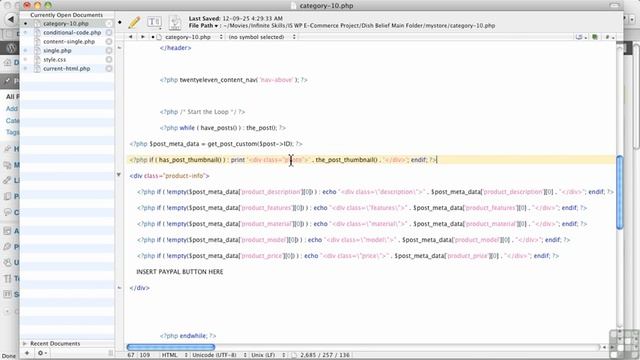Click the browser back button behind editor
Screen dimensions: 640x360
point(11,19)
